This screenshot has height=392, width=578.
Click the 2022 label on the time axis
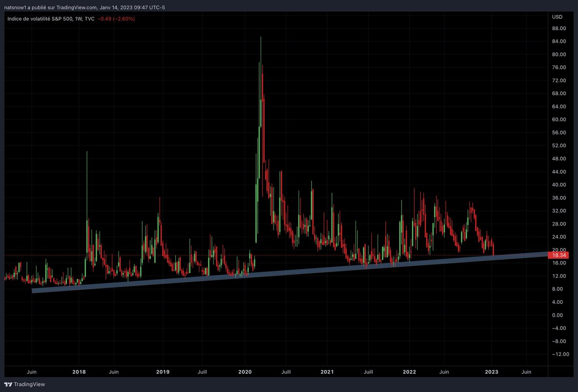[x=409, y=372]
